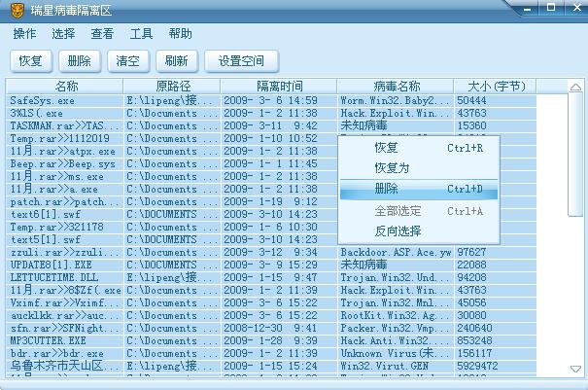The height and width of the screenshot is (390, 588).
Task: Close the quarantine window
Action: click(576, 8)
